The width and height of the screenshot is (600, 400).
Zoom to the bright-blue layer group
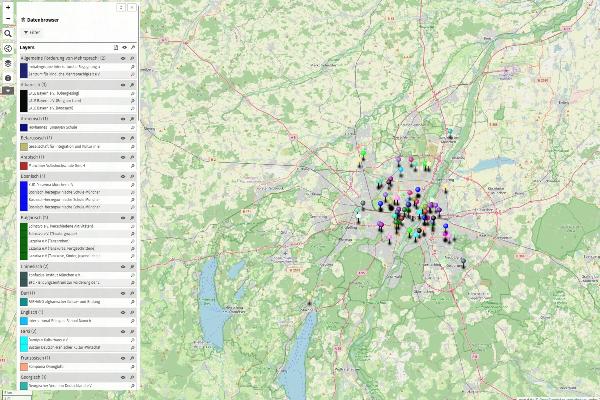132,176
